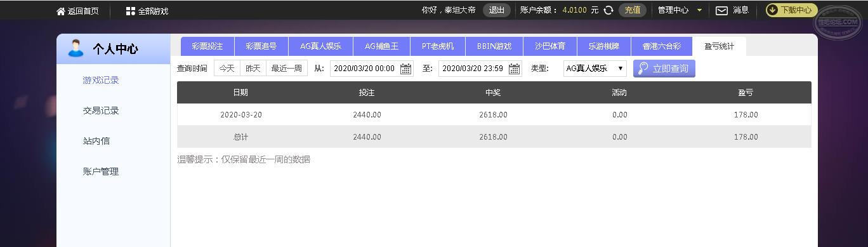Click the 178.00 value in the 2020-03-20 row

point(746,115)
